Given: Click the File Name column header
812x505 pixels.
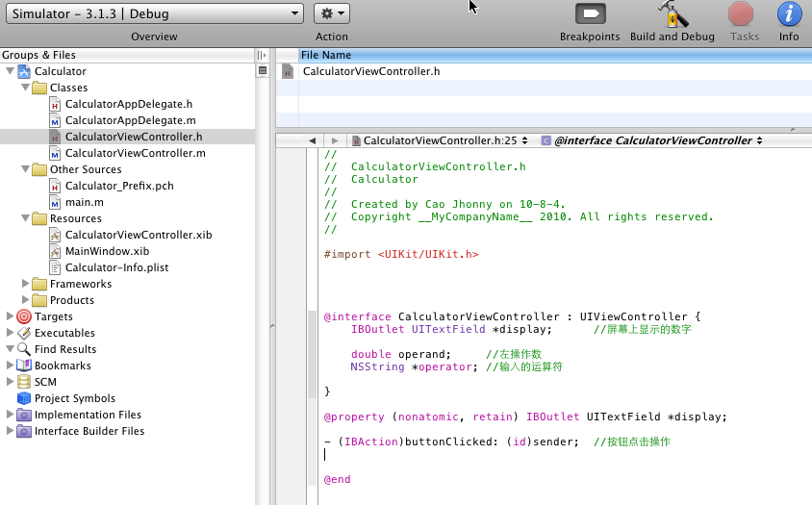Looking at the screenshot, I should pos(555,55).
